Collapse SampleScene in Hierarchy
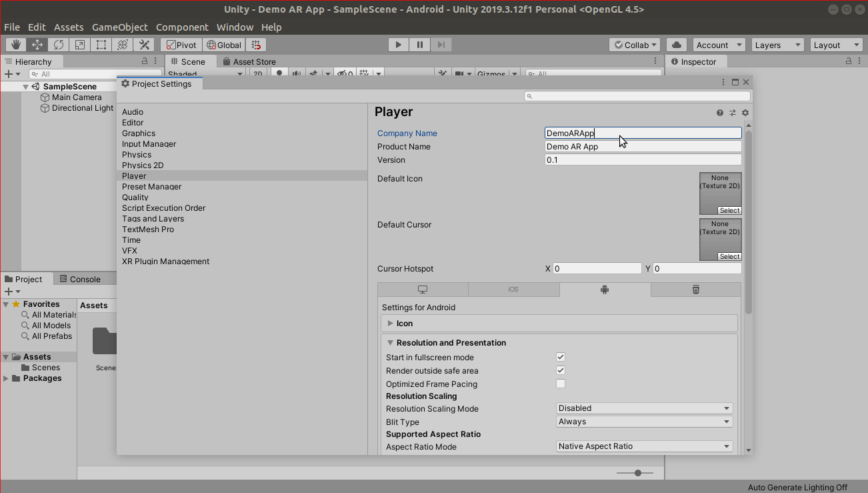 tap(26, 87)
